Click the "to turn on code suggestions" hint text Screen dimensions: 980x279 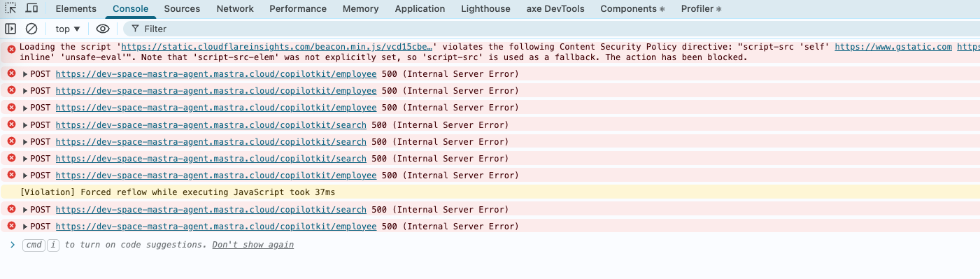point(136,245)
